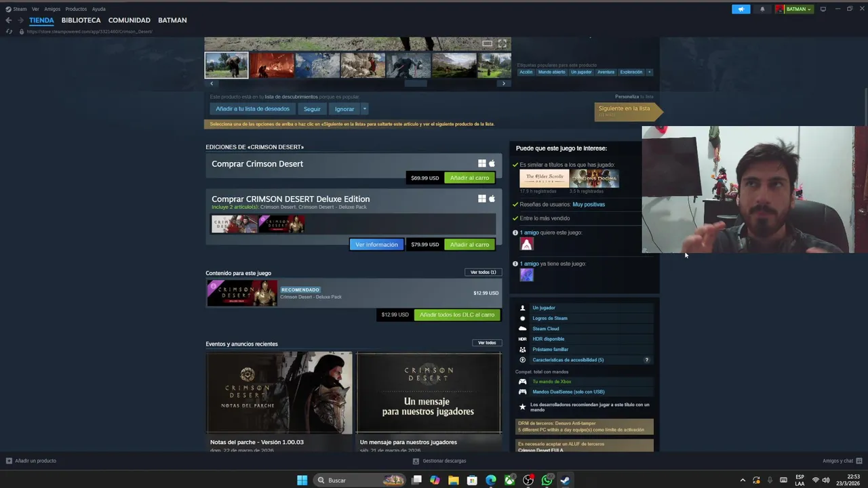The image size is (868, 488).
Task: Click Ver todos for recent events
Action: point(487,343)
